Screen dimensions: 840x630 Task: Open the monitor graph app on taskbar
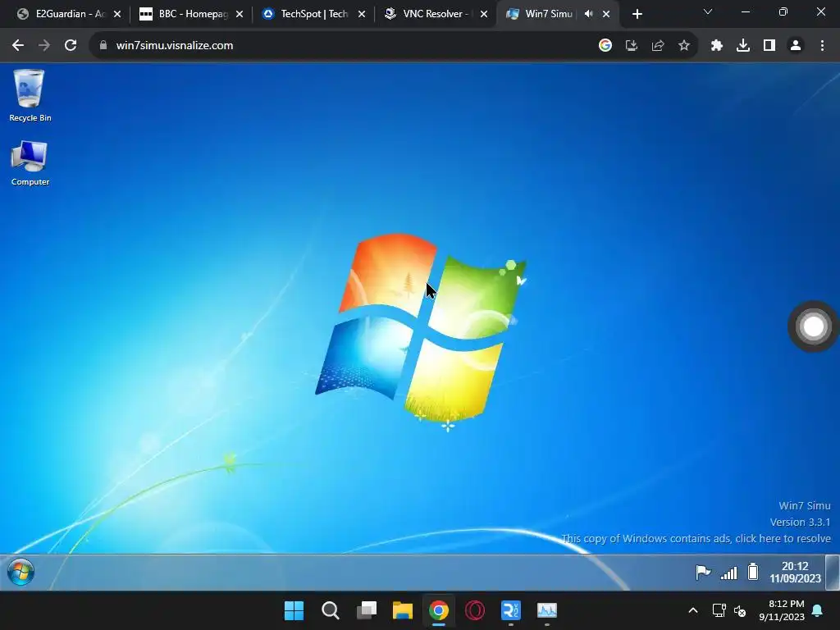547,610
